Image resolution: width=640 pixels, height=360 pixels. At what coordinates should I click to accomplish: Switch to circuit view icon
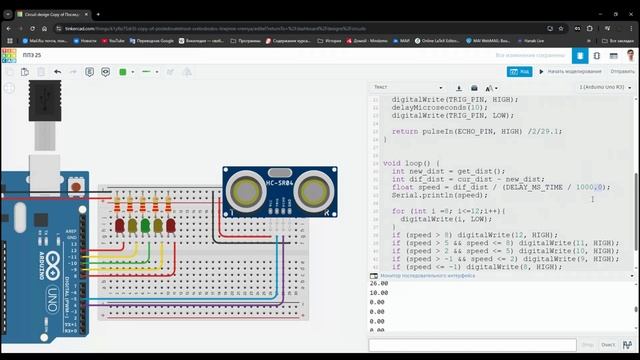click(580, 56)
